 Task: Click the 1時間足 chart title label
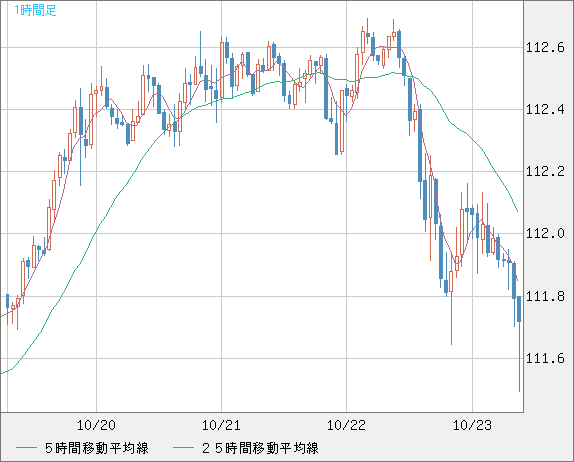coord(35,10)
